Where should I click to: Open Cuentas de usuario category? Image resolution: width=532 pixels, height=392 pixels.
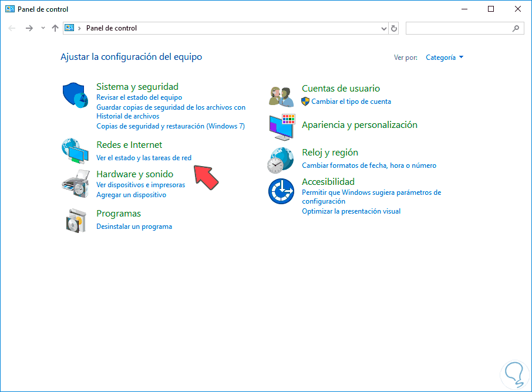(x=341, y=89)
